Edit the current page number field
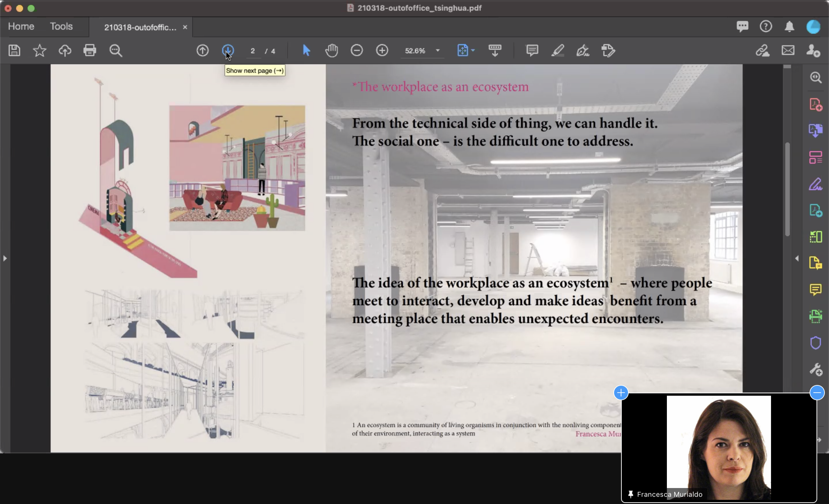 click(253, 51)
